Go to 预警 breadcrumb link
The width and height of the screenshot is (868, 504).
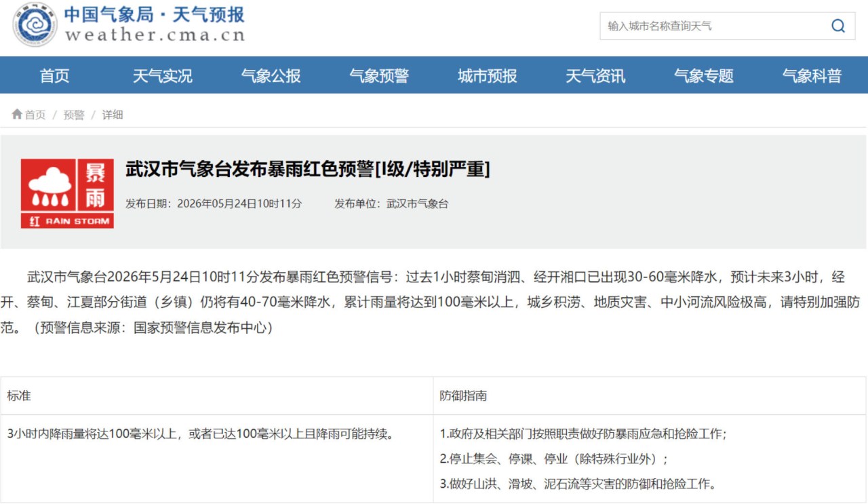(x=74, y=115)
